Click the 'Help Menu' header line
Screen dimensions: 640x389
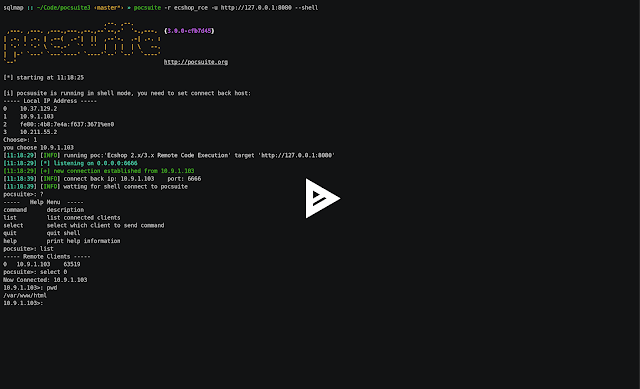[x=43, y=202]
